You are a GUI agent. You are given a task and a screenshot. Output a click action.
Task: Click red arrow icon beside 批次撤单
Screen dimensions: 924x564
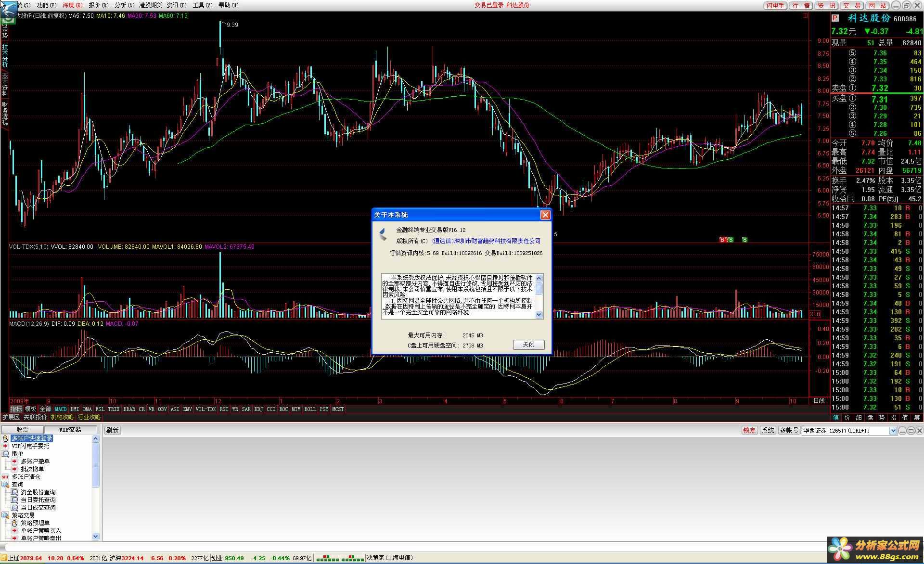point(14,469)
